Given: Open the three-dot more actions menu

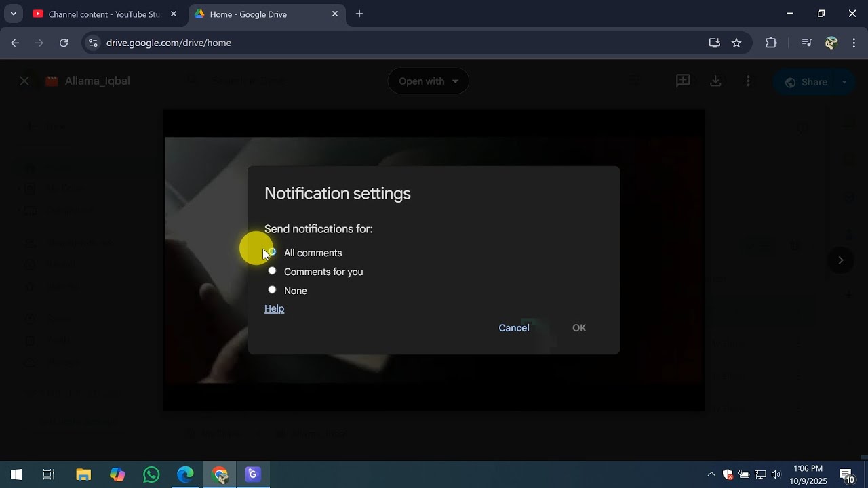Looking at the screenshot, I should click(748, 81).
